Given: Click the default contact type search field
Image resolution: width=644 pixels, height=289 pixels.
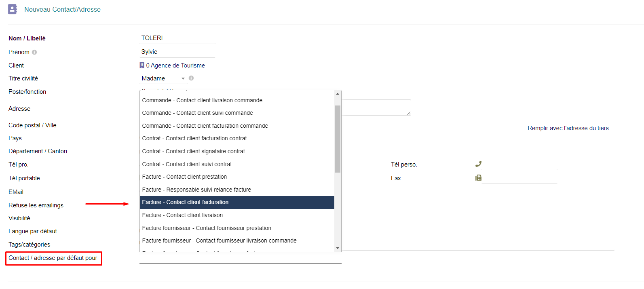Looking at the screenshot, I should 240,258.
